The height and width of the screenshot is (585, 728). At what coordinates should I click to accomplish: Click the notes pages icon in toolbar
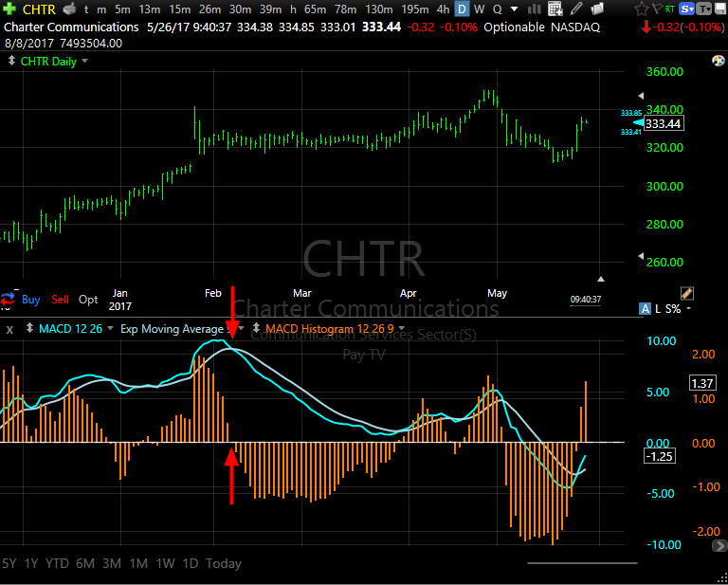[597, 9]
